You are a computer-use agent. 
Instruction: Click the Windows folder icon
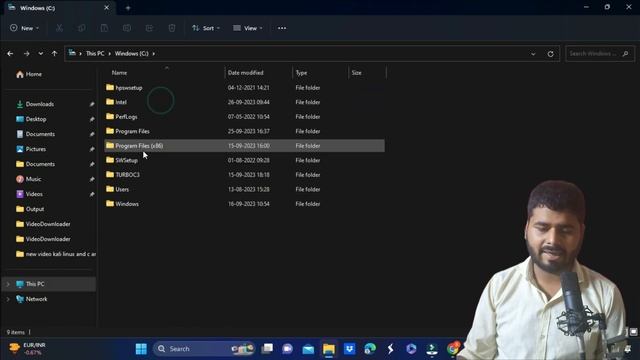(110, 203)
